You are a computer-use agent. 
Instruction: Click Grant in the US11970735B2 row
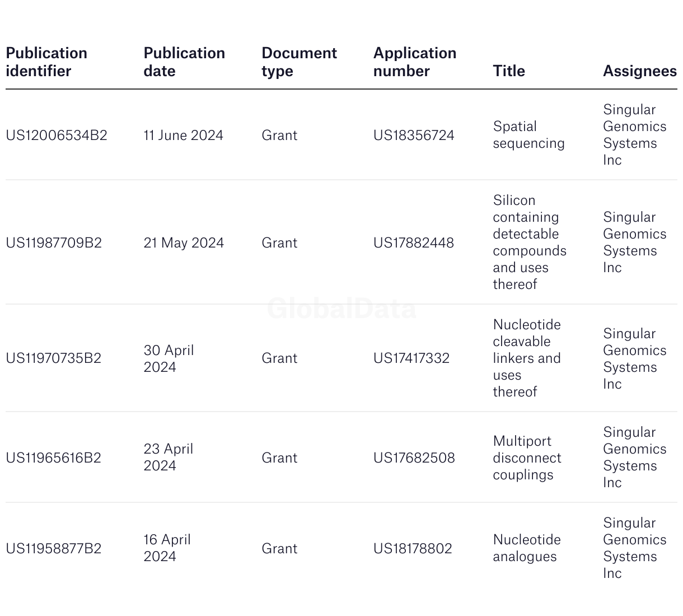[279, 358]
